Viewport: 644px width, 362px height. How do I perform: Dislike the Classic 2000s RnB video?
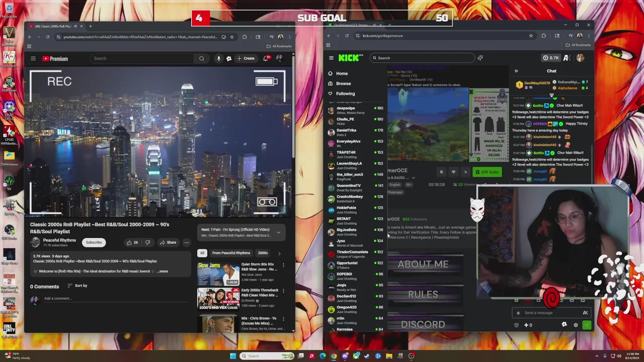[x=147, y=242]
